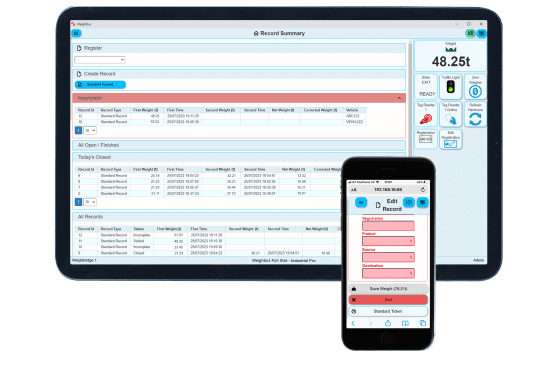
Task: Tap the phone hamburger menu button
Action: coord(361,203)
